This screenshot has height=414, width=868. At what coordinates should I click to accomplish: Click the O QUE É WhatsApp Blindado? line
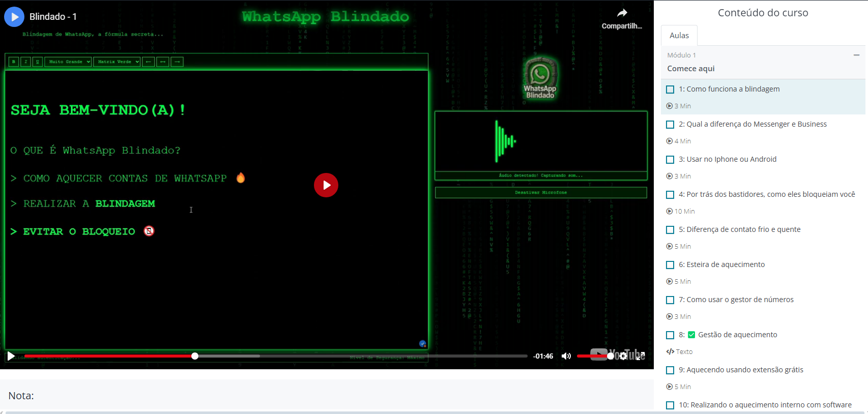(x=96, y=151)
